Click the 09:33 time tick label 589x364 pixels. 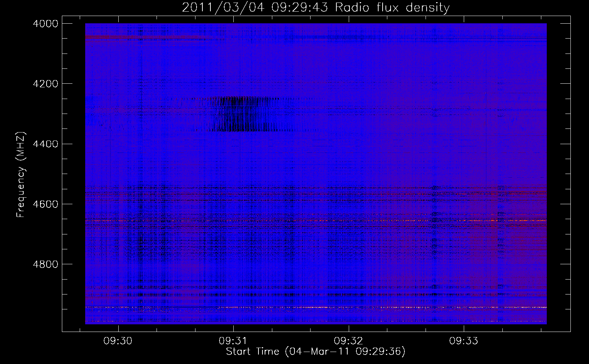[x=463, y=341]
